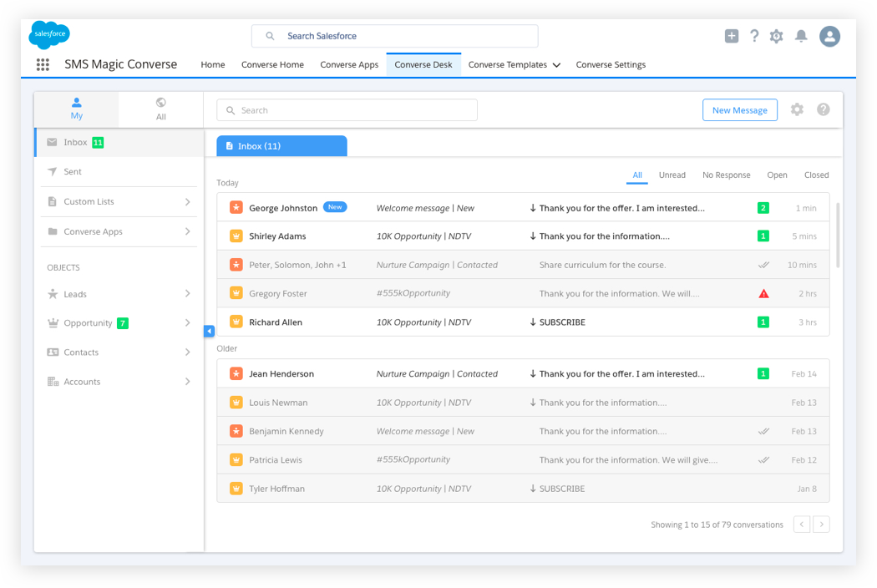
Task: Click the Salesforce cloud logo
Action: pos(49,34)
